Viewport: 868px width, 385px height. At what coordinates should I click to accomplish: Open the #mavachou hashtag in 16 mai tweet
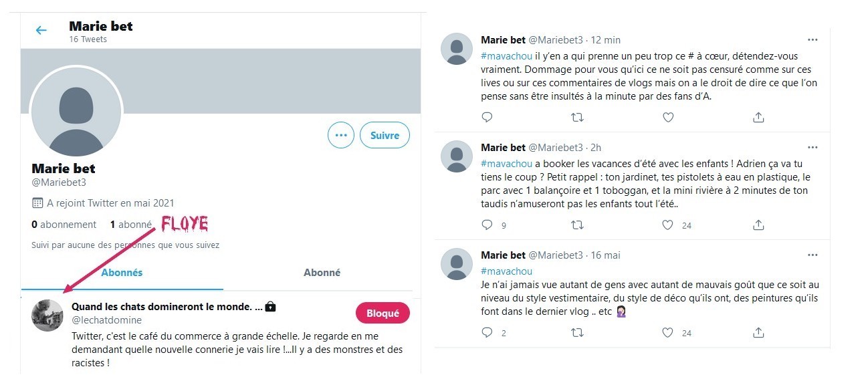pos(506,271)
